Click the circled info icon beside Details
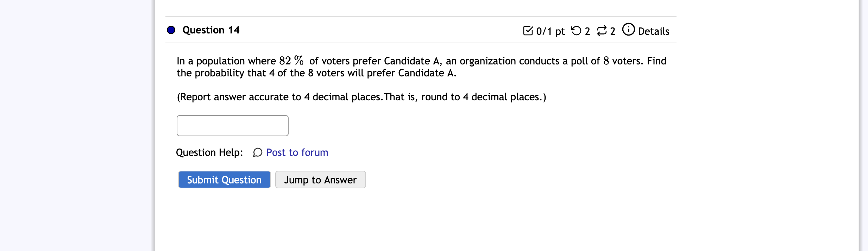Screen dimensions: 868x251 (x=628, y=29)
